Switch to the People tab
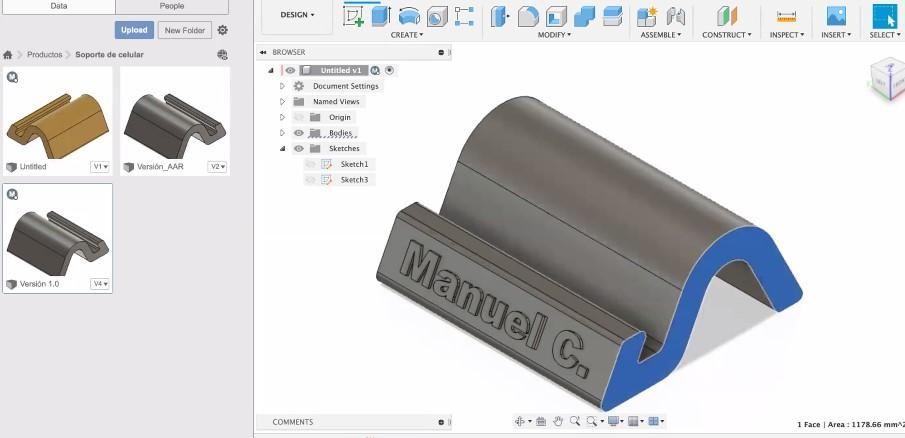This screenshot has width=905, height=438. (x=172, y=6)
